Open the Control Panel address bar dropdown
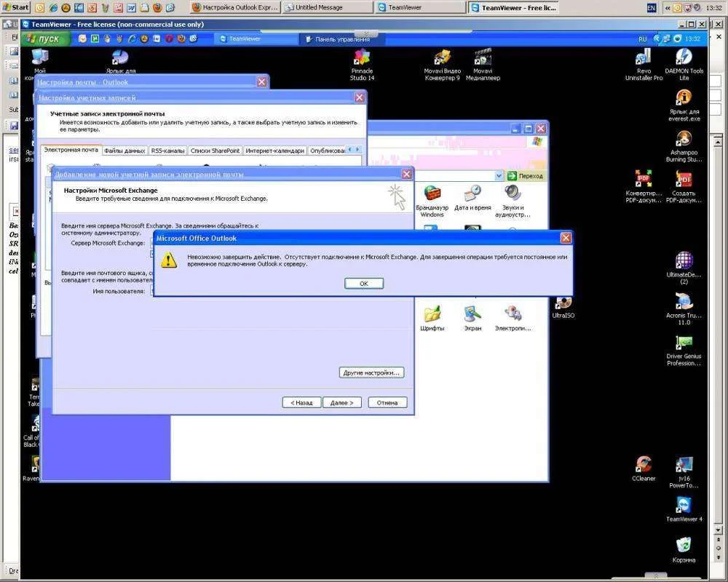 click(x=499, y=176)
